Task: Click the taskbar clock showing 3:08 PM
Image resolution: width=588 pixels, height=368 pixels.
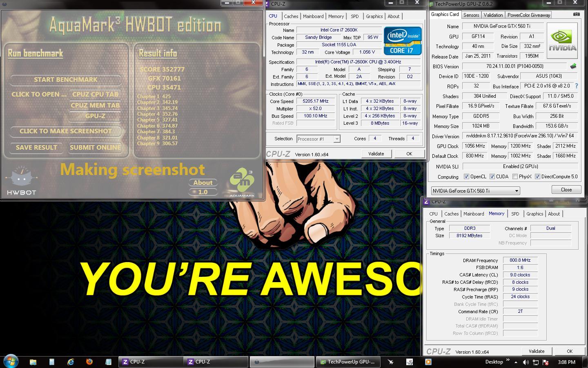Action: tap(566, 362)
